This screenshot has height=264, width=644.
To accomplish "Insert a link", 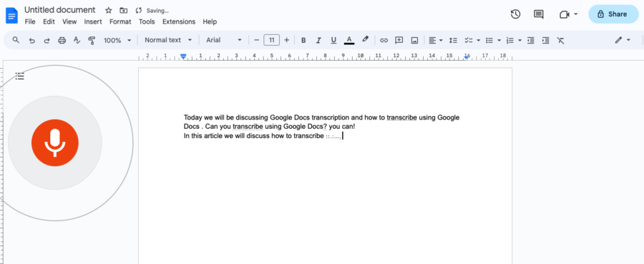I will pos(384,40).
